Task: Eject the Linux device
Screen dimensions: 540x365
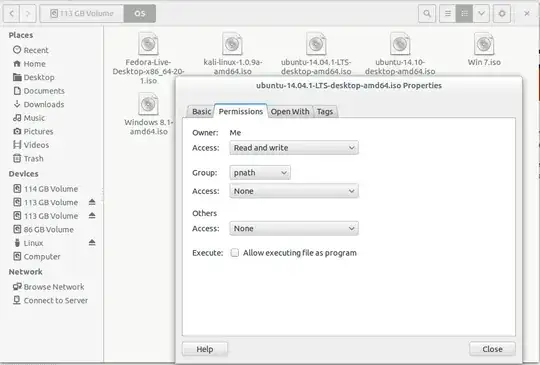Action: tap(92, 243)
